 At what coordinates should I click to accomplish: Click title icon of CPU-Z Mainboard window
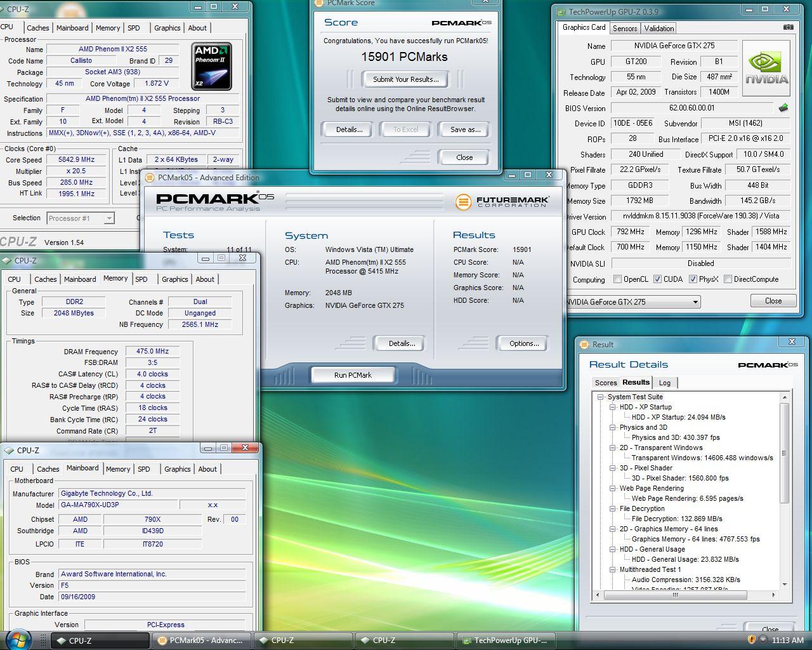10,450
